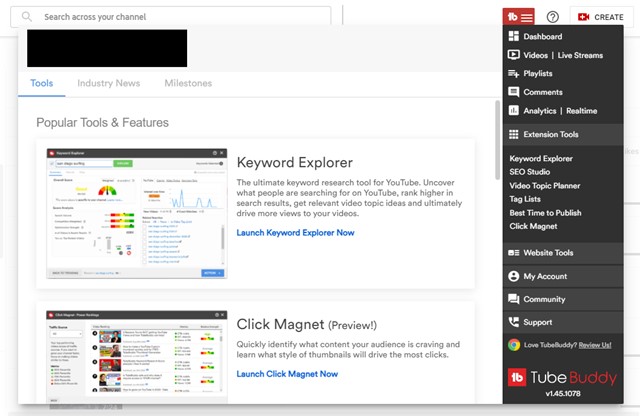Screen dimensions: 640x416
Task: Click the Create video button
Action: [x=600, y=17]
